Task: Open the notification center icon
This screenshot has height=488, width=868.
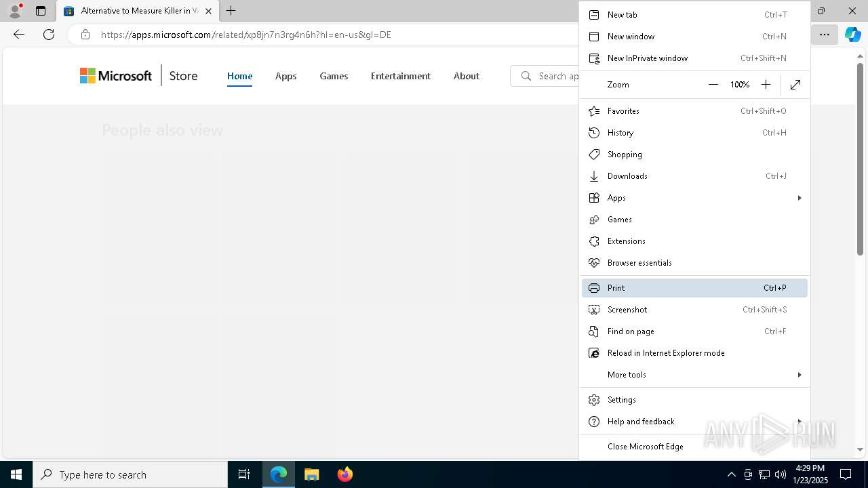Action: point(846,474)
